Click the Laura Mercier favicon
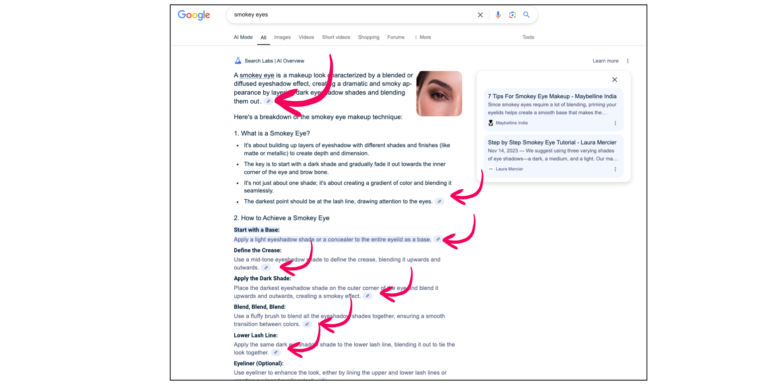770x385 pixels. tap(491, 169)
